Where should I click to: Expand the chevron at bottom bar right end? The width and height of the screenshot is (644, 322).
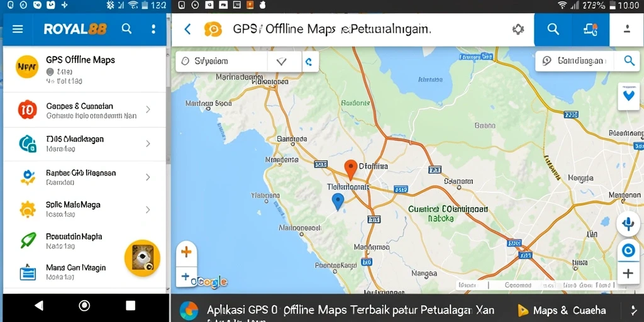635,310
